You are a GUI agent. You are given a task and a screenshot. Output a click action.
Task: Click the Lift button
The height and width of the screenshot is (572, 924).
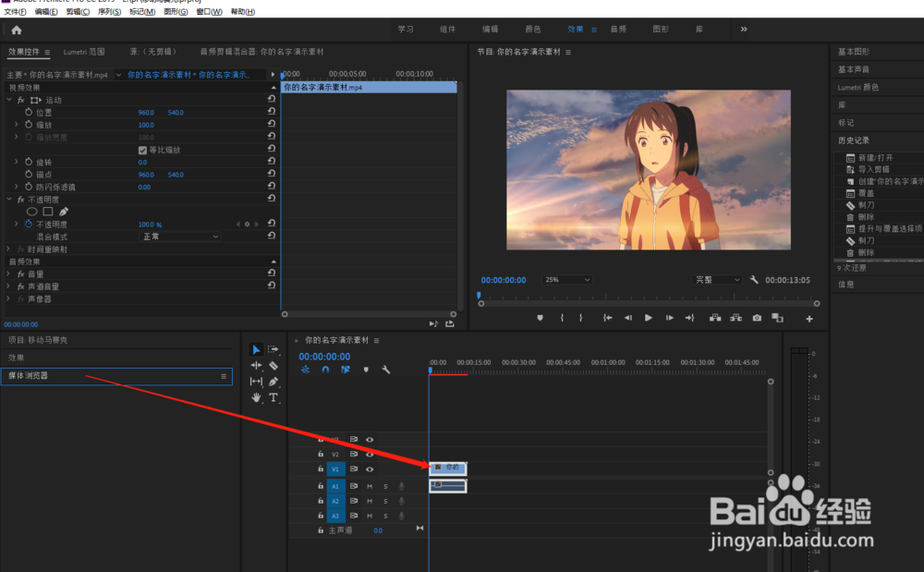(x=715, y=318)
